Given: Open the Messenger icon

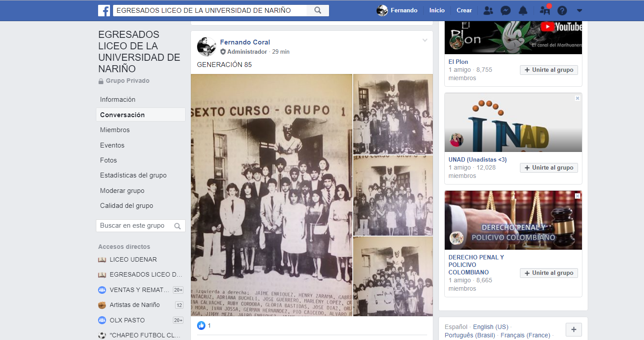Looking at the screenshot, I should pos(505,11).
